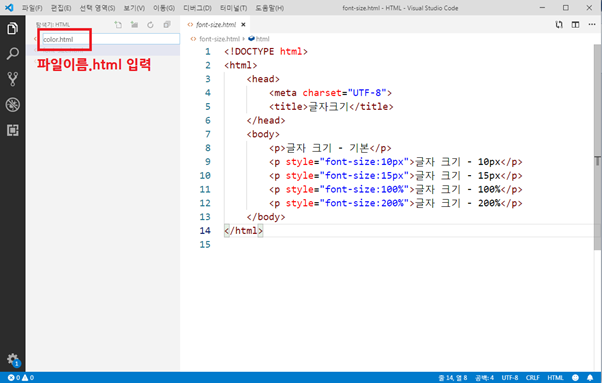
Task: Click the Split Editor icon
Action: 575,25
